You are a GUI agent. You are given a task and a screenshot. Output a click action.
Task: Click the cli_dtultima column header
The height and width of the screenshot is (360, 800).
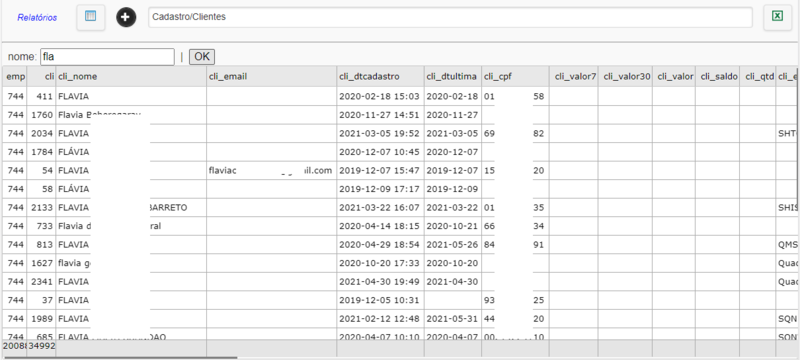coord(453,76)
